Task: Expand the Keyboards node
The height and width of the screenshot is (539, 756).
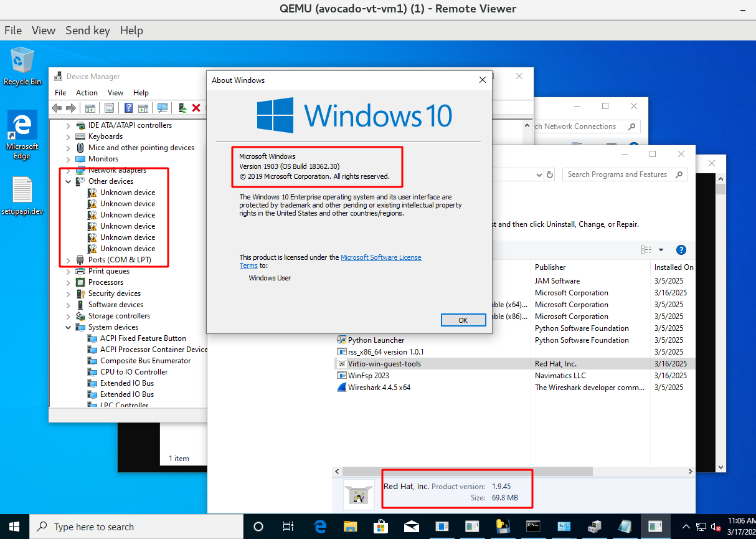Action: click(x=69, y=136)
